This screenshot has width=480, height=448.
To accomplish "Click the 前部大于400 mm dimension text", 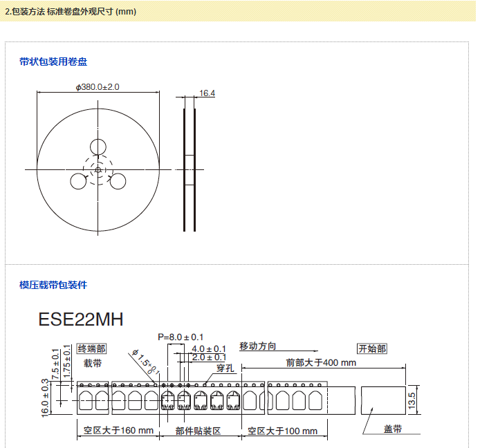I will tap(321, 362).
